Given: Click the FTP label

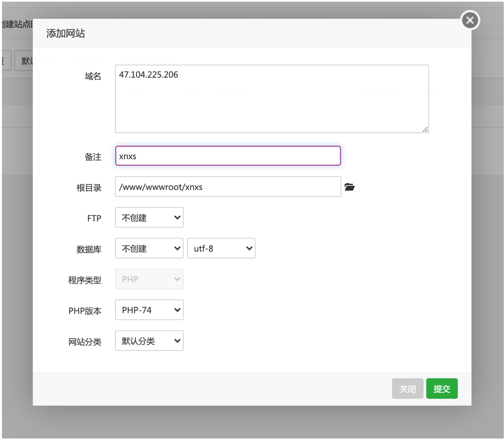Looking at the screenshot, I should click(x=94, y=218).
